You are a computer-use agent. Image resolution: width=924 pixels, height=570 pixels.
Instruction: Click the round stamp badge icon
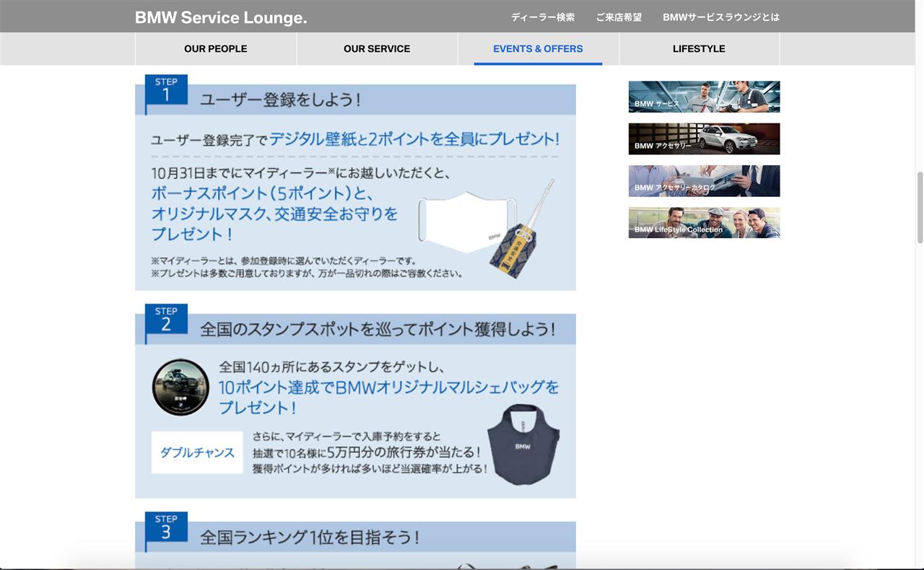coord(180,387)
